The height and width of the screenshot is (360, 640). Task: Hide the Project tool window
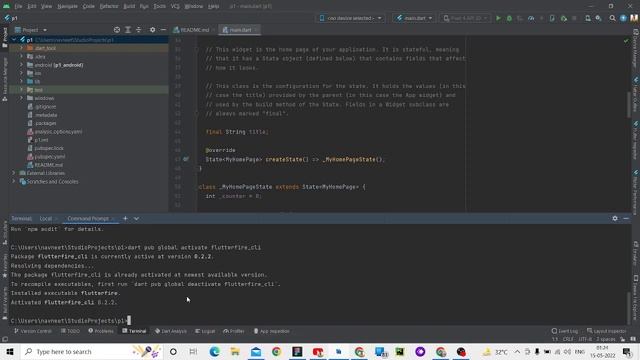point(163,30)
